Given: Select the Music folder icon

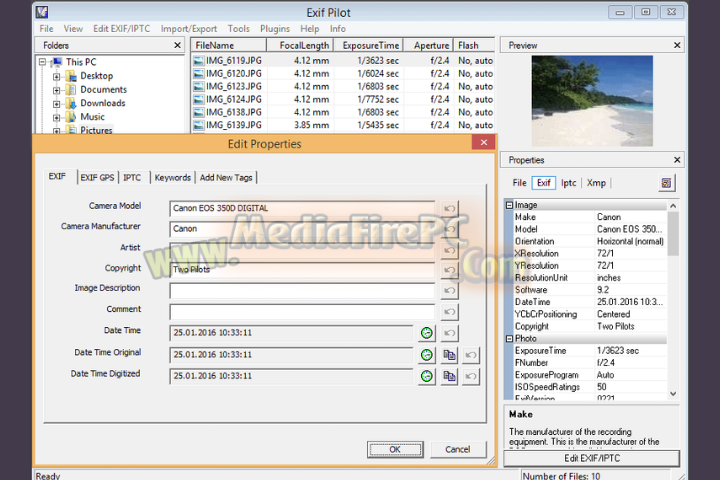Looking at the screenshot, I should pos(71,117).
